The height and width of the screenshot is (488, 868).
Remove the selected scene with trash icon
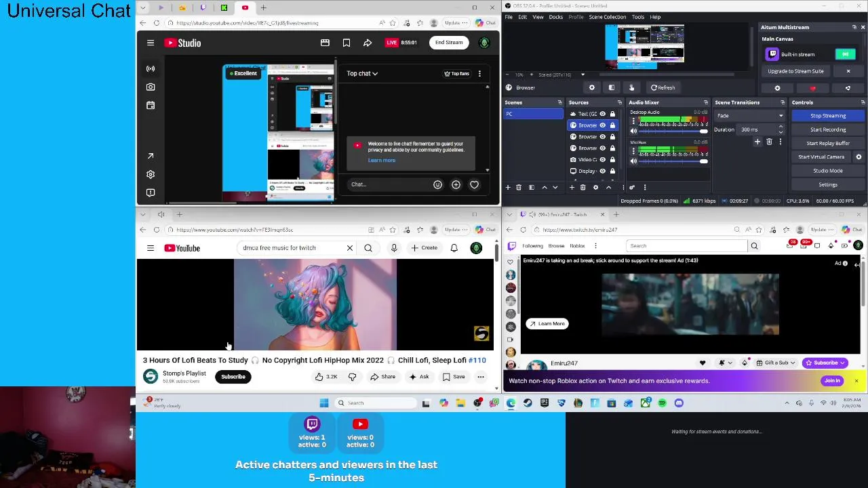[519, 187]
